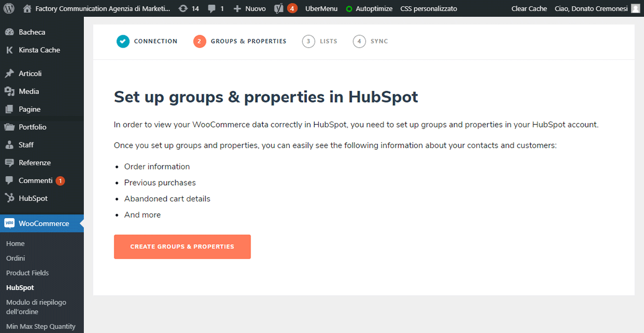Viewport: 644px width, 333px height.
Task: Click the step 2 orange circle
Action: pos(200,41)
